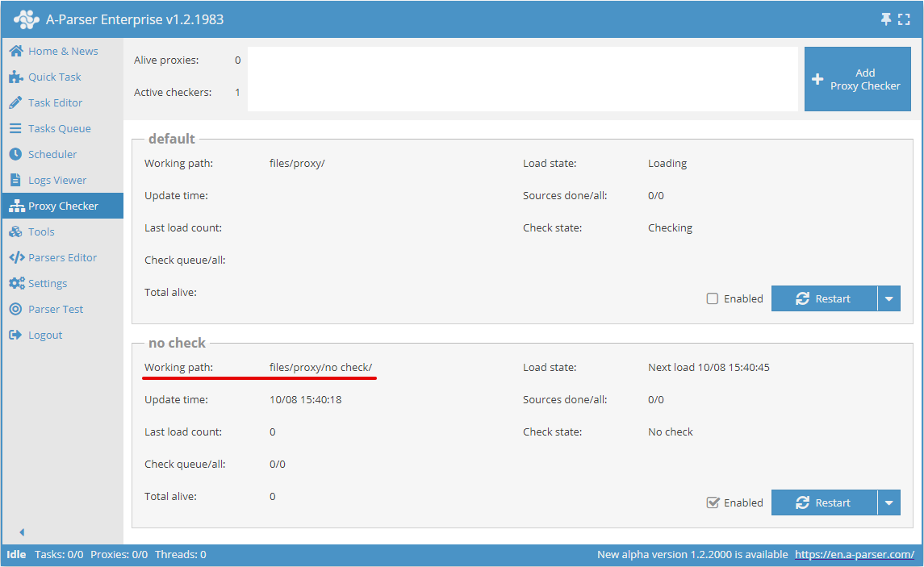Open the en.a-parser.com link
The width and height of the screenshot is (924, 567).
(x=854, y=554)
